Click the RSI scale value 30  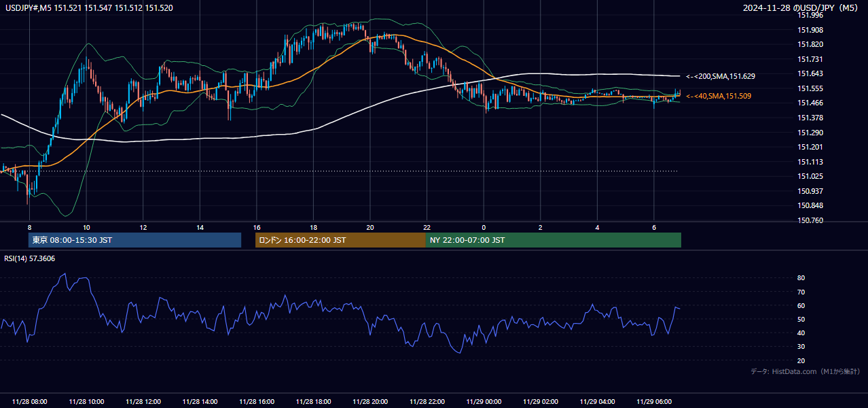[801, 347]
